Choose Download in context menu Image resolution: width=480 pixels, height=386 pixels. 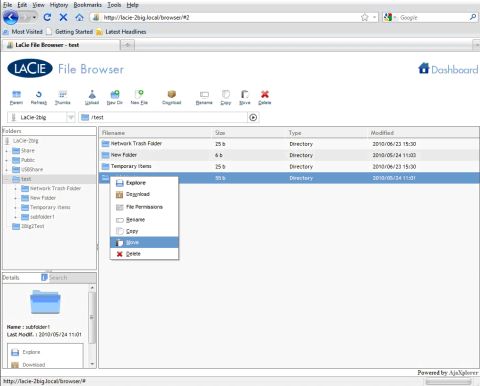(144, 194)
